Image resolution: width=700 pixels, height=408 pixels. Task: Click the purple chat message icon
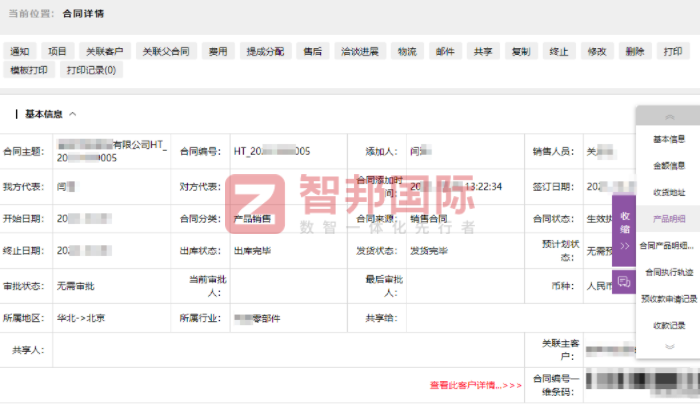624,281
